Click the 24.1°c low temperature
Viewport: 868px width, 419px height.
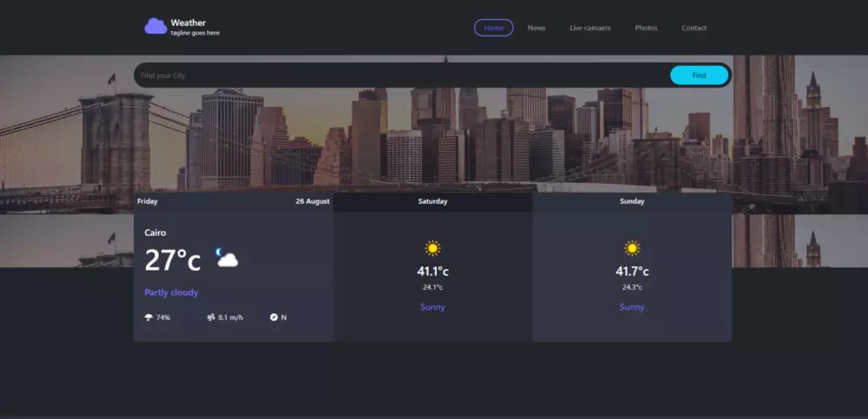(433, 287)
